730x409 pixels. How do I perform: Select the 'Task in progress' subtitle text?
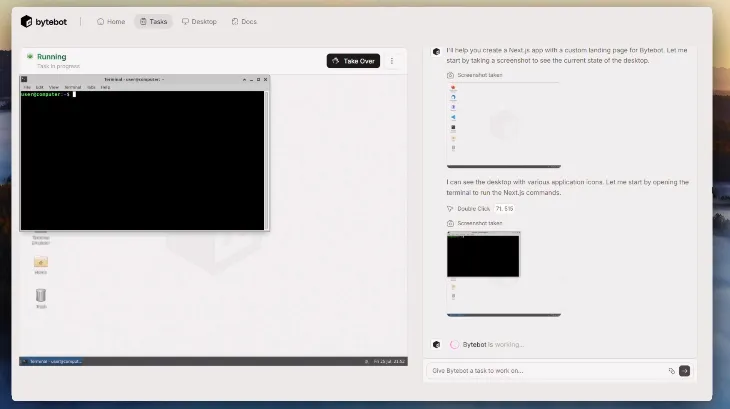pyautogui.click(x=58, y=66)
